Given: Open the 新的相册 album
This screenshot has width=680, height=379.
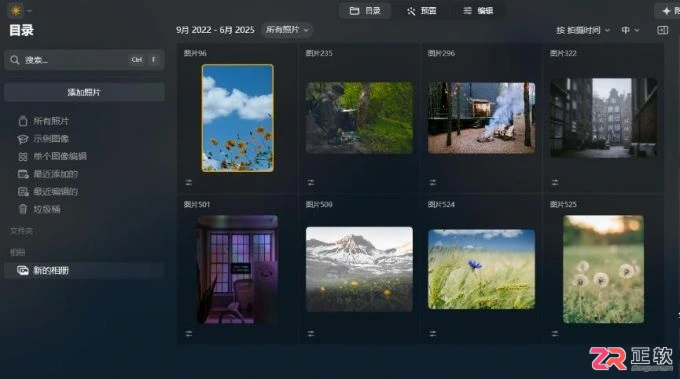Looking at the screenshot, I should [x=84, y=270].
